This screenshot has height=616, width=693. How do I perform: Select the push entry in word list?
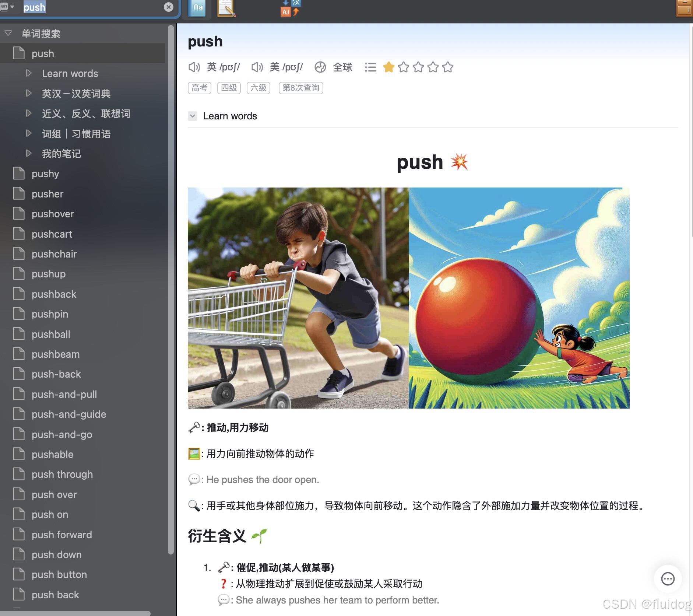click(x=82, y=53)
